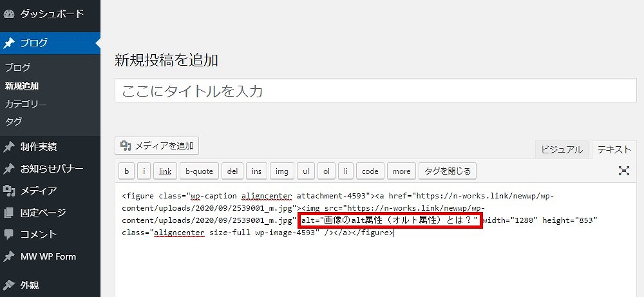Insert more tag button
This screenshot has height=297, width=644.
coord(401,171)
